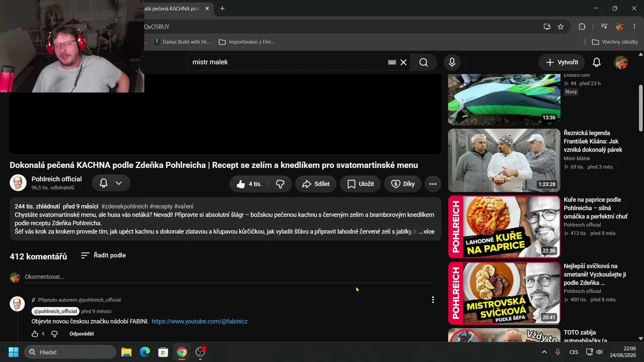Viewport: 644px width, 362px height.
Task: Open pinned comment options menu
Action: pyautogui.click(x=433, y=300)
